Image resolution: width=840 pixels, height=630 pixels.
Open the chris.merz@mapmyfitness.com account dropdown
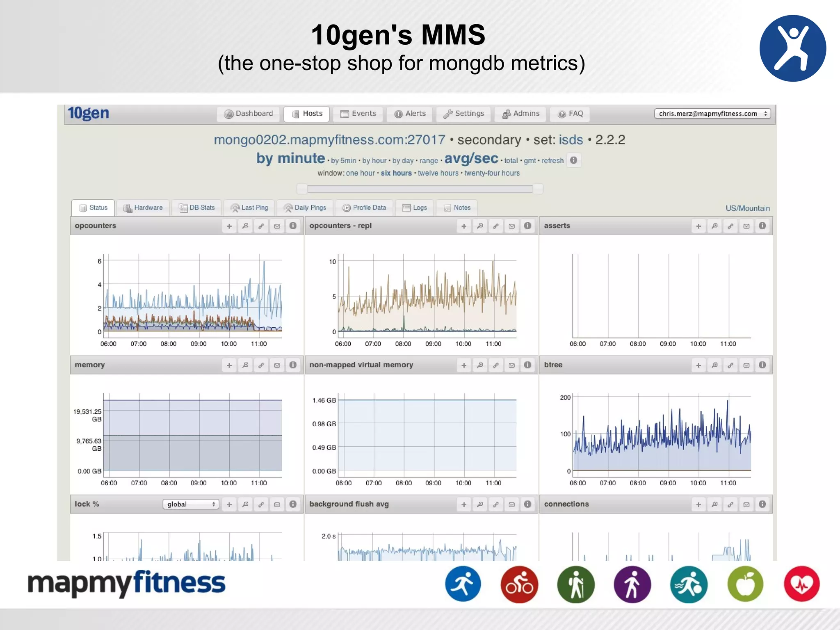pos(712,114)
